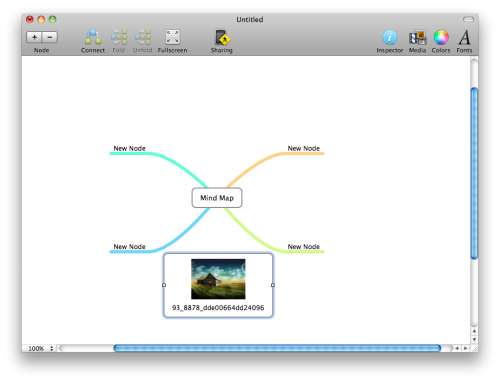The height and width of the screenshot is (382, 500).
Task: Click the vertical scrollbar down arrow
Action: pyautogui.click(x=474, y=340)
